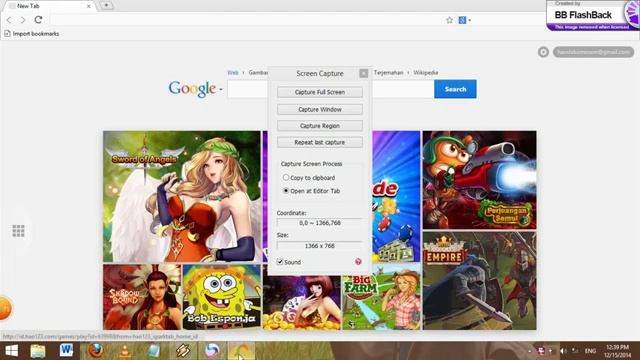Click the Capture Window button
The image size is (640, 360).
[320, 109]
